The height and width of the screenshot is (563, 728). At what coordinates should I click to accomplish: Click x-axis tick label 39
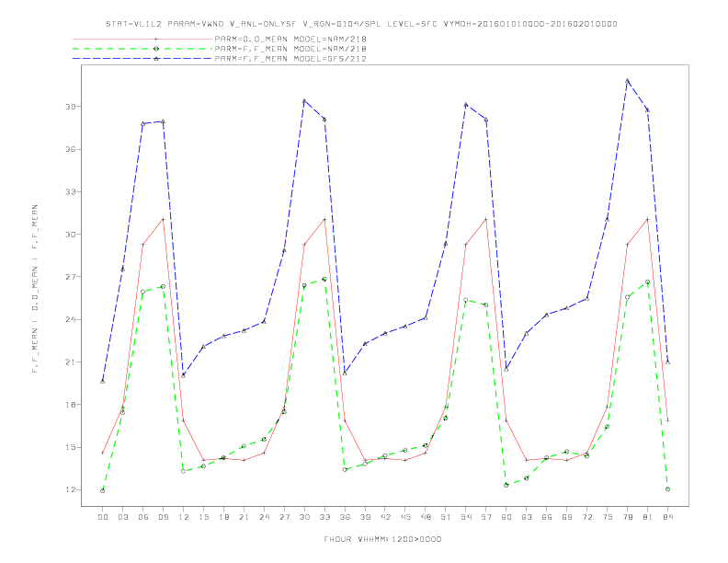pyautogui.click(x=365, y=517)
